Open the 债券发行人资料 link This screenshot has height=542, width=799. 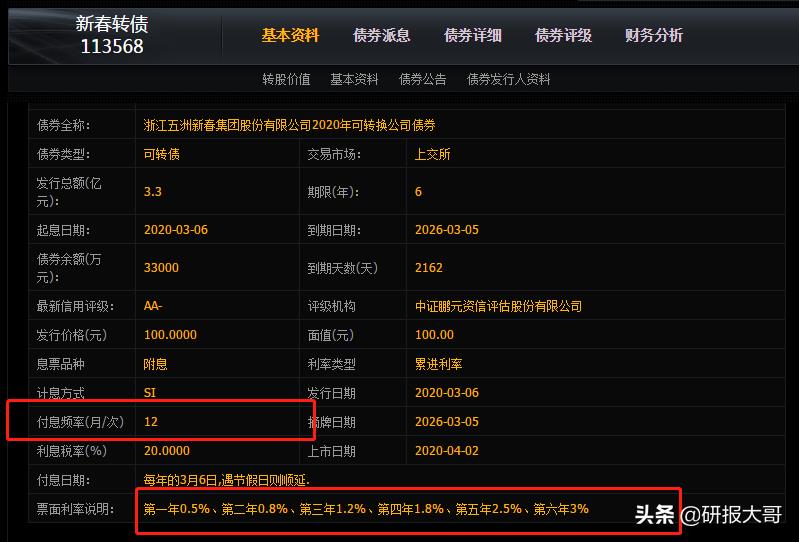(508, 79)
